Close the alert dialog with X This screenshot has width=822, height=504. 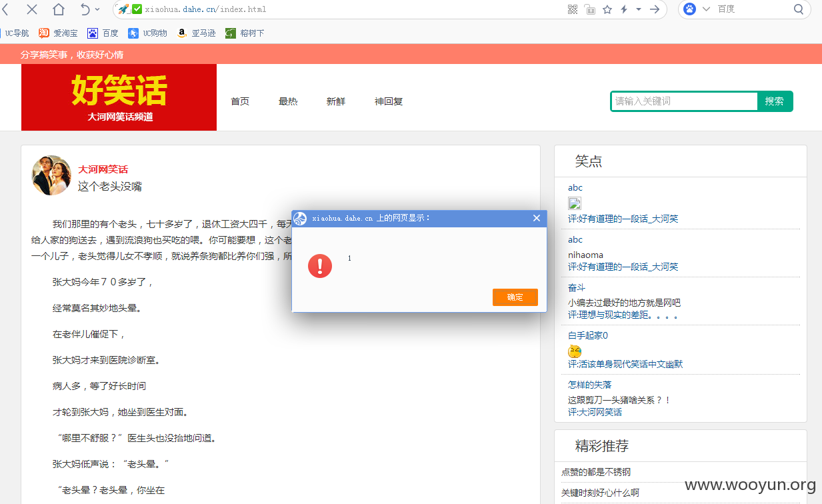[x=537, y=218]
